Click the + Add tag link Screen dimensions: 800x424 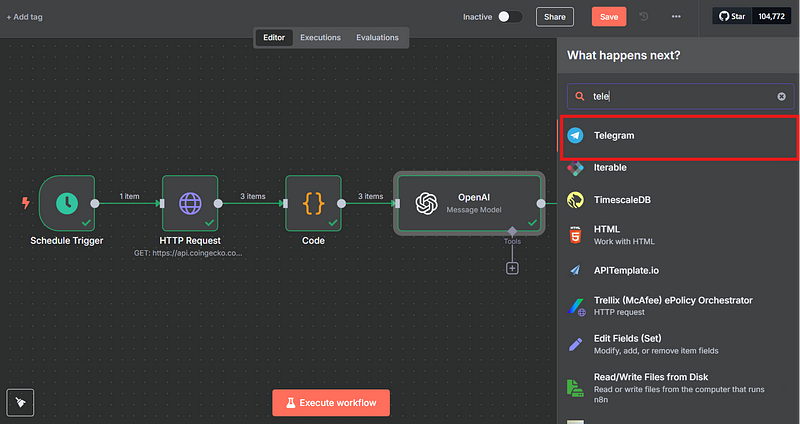[24, 17]
